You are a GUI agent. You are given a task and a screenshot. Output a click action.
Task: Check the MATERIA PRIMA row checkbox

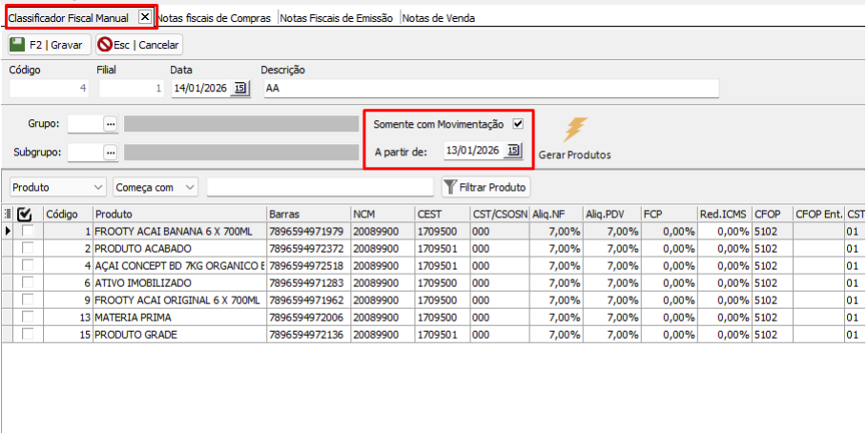(28, 317)
